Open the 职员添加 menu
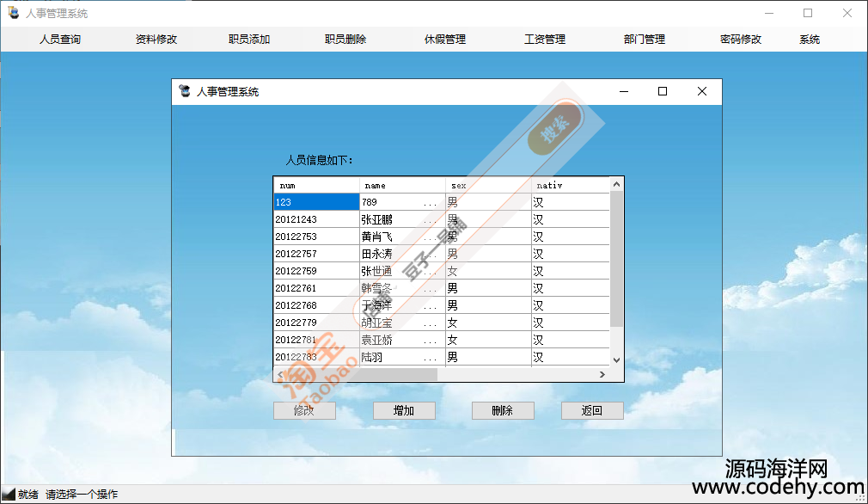This screenshot has width=868, height=504. 249,40
